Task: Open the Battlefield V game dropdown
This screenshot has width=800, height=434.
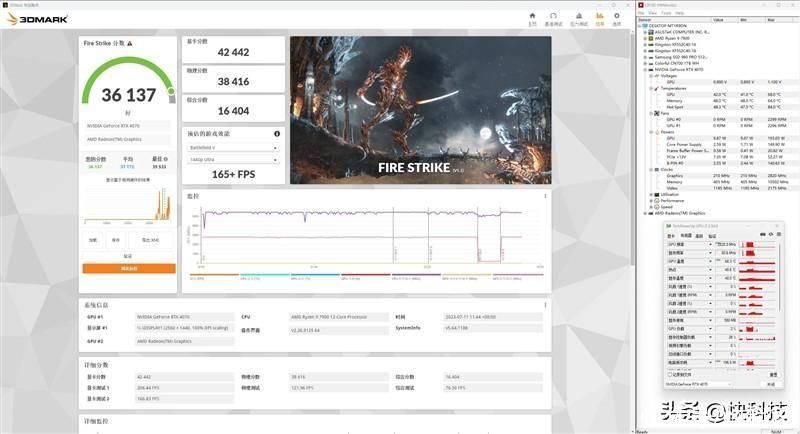Action: point(233,148)
